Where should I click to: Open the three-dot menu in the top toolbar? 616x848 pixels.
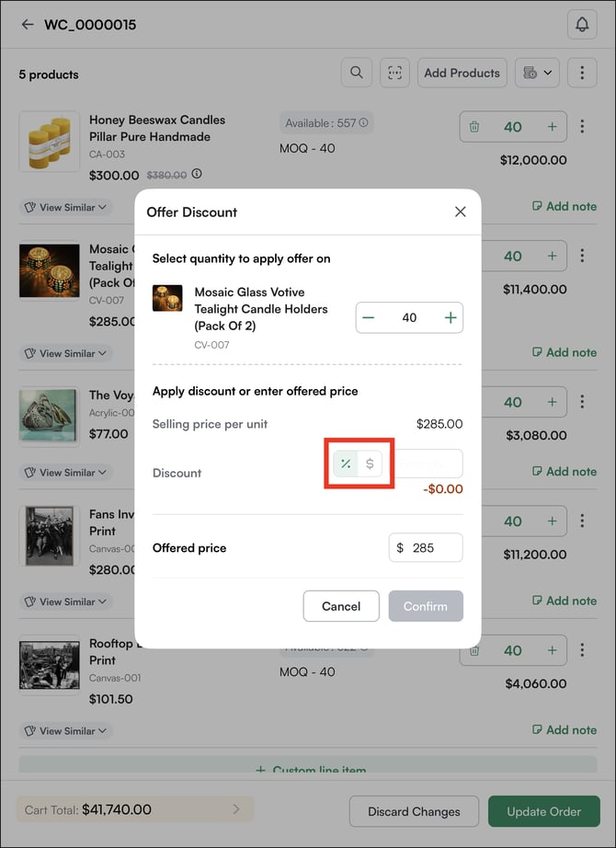click(x=582, y=72)
